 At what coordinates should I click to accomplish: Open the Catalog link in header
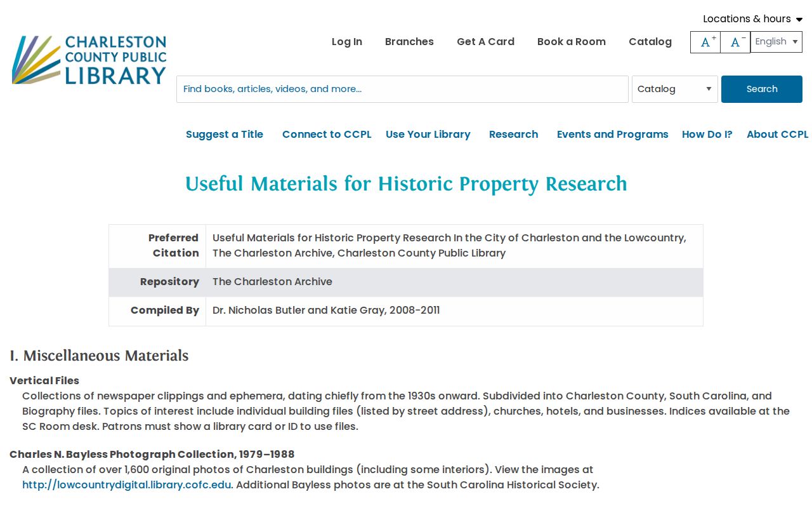point(650,42)
